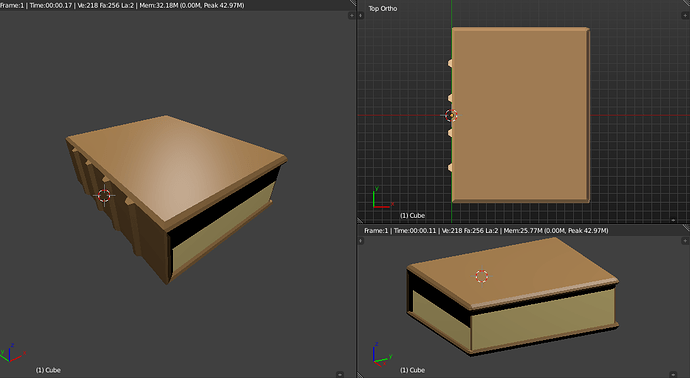This screenshot has width=690, height=378.
Task: Show hidden header of lower-right perspective viewport
Action: [x=673, y=374]
